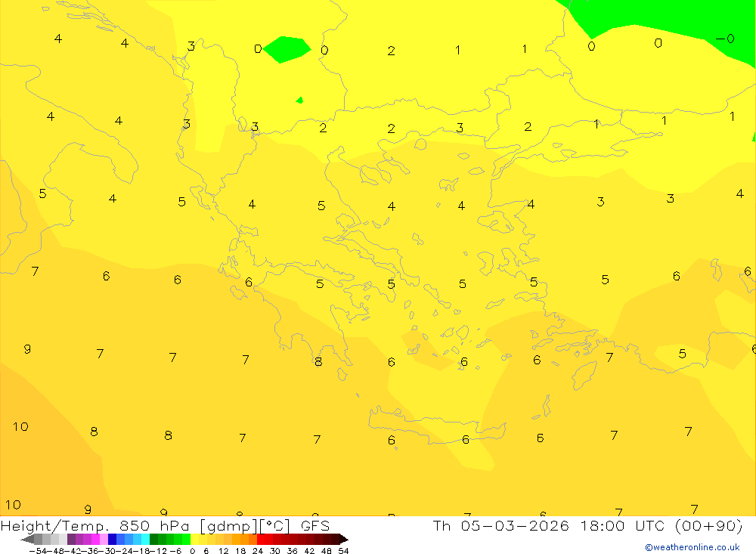756x554 pixels.
Task: Click the positive '54' legend label
Action: [x=343, y=551]
